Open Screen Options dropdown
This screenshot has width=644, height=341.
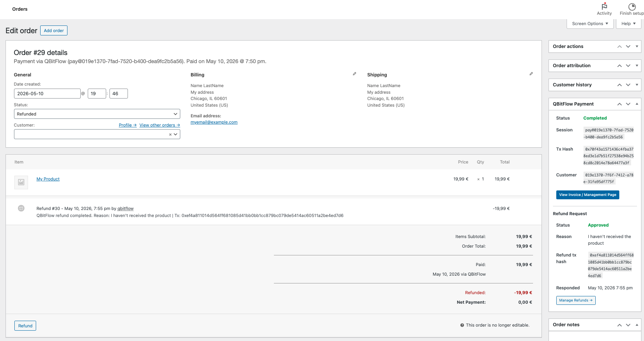[x=590, y=24]
